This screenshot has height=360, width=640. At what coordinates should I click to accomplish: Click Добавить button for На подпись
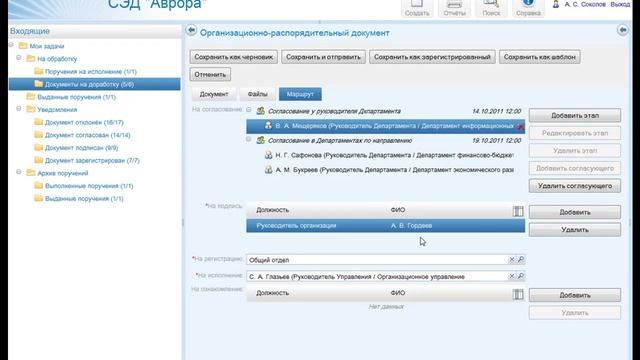point(575,212)
